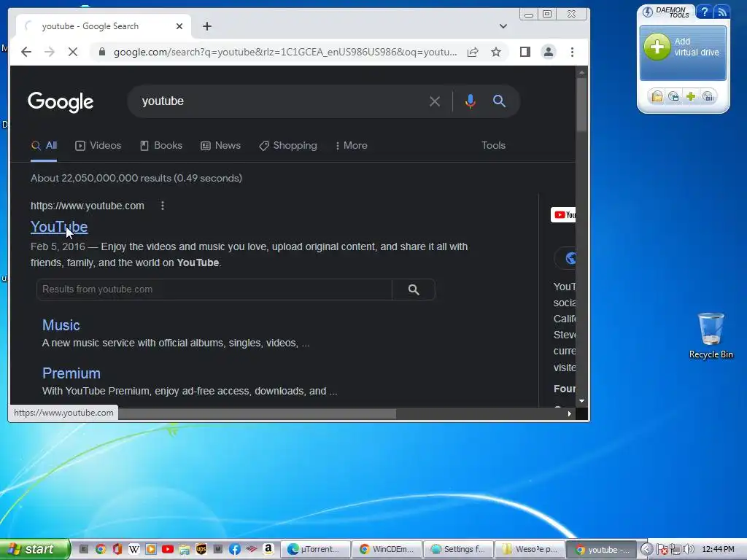The width and height of the screenshot is (747, 560).
Task: Toggle Chrome's side panel icon
Action: 525,52
